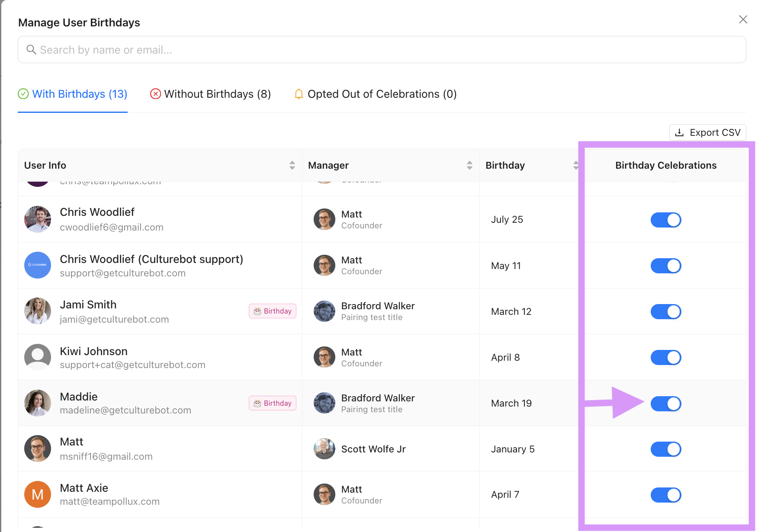Click Maddie's Birthday cake badge
Screen dimensions: 758x532
coord(273,403)
